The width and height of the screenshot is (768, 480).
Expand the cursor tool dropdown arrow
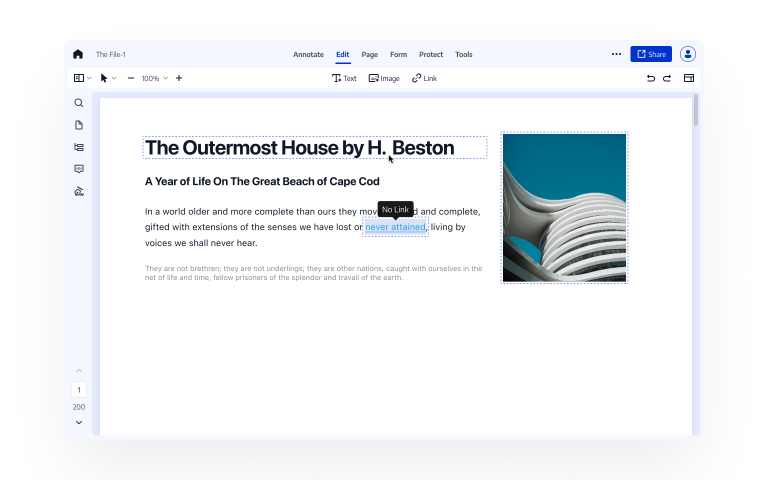tap(114, 78)
